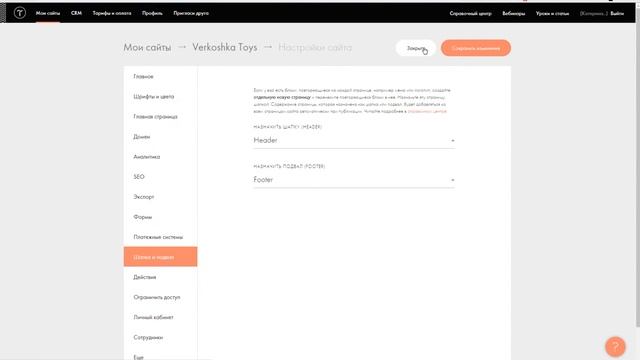Open the 'Header' page dropdown

[354, 140]
